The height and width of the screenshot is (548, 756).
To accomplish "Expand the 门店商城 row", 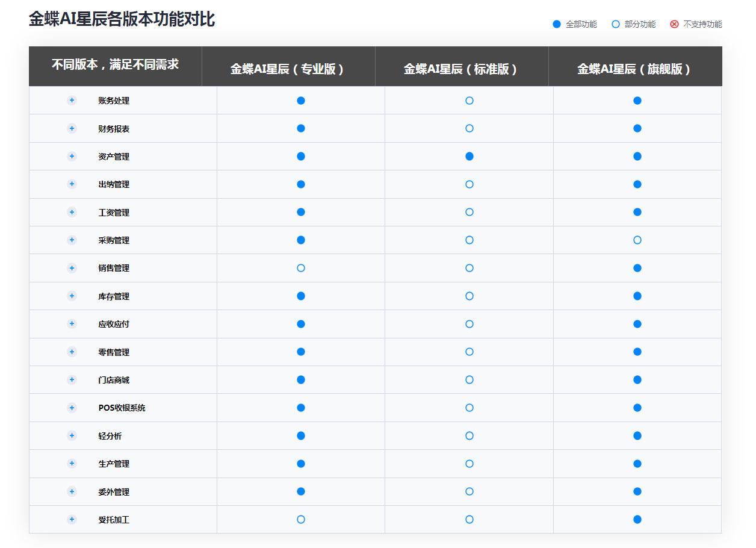I will point(72,379).
